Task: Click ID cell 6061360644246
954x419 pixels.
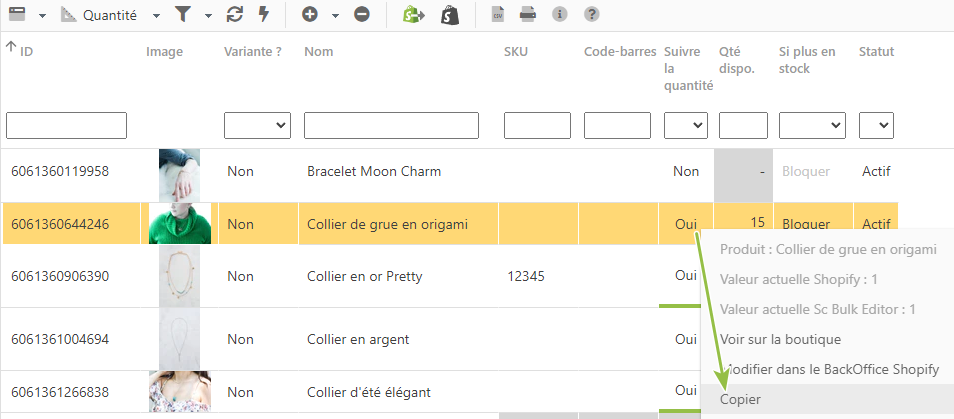Action: point(60,224)
